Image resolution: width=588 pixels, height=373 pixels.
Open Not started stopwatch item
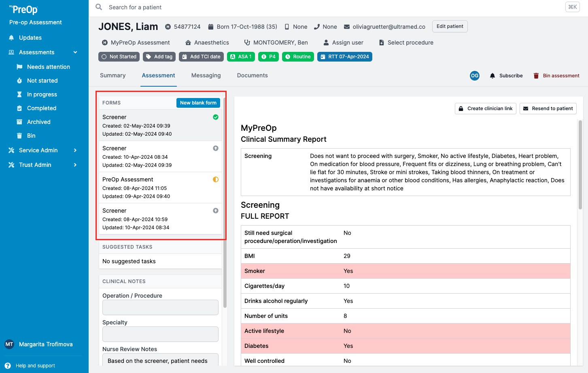(x=37, y=81)
